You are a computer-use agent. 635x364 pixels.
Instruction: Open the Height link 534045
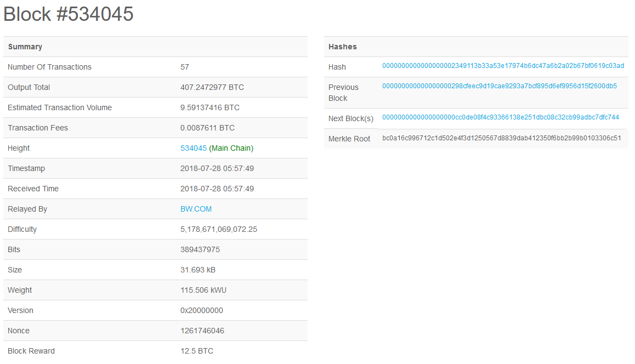point(193,148)
